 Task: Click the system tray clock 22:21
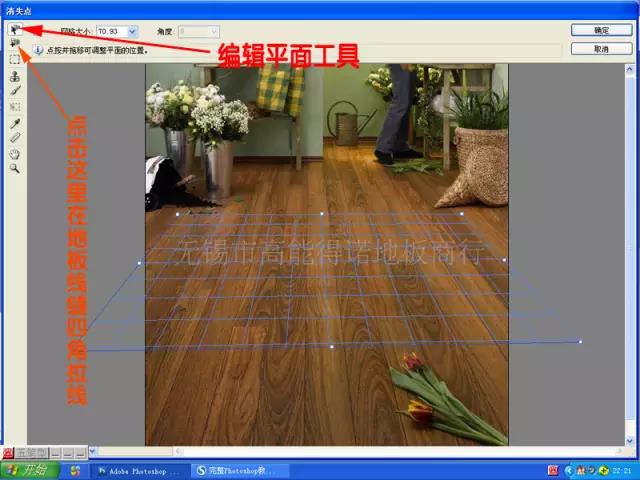point(622,471)
